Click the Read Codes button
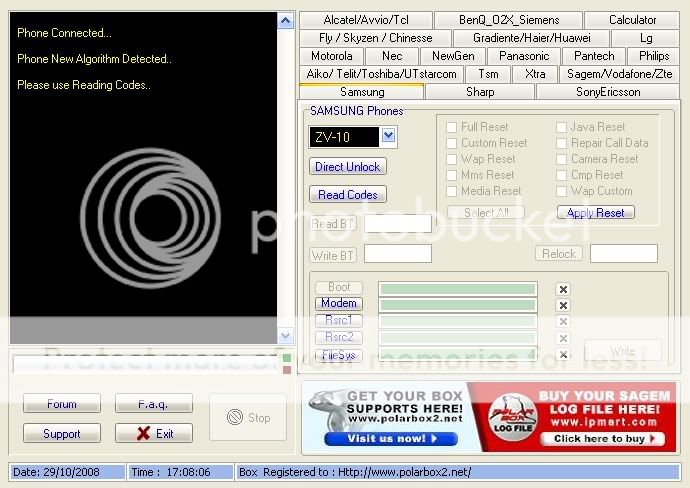690x488 pixels. 348,194
